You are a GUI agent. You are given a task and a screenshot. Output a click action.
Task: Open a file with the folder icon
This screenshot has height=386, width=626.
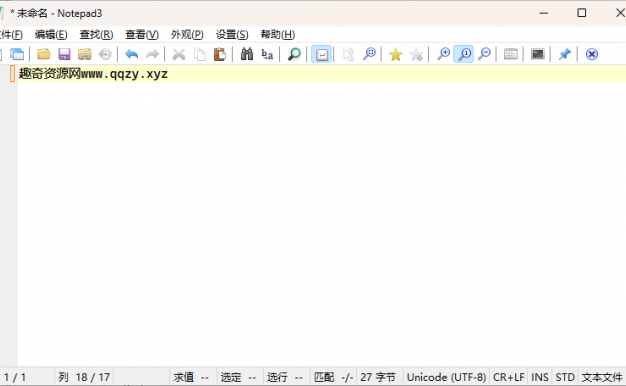(44, 54)
